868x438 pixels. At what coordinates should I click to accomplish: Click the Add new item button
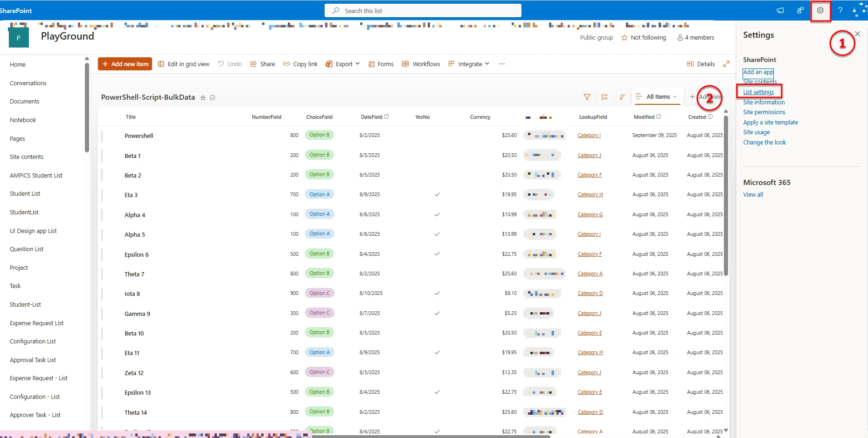[125, 64]
